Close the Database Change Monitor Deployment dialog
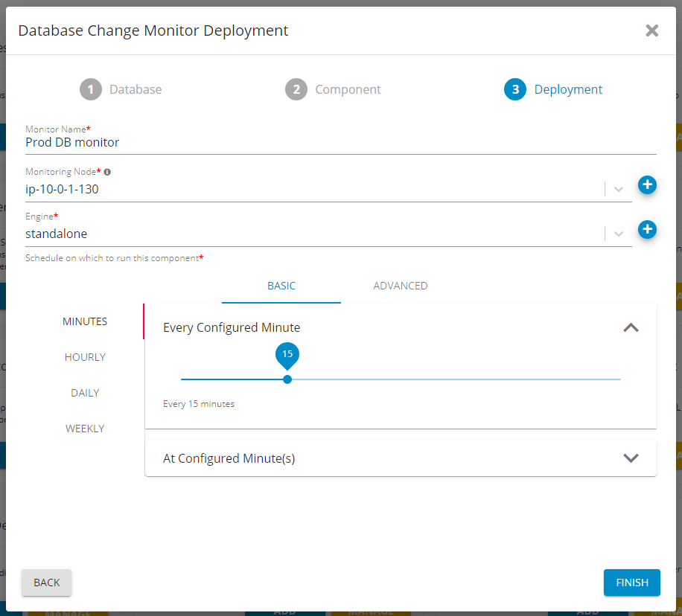 [x=651, y=31]
